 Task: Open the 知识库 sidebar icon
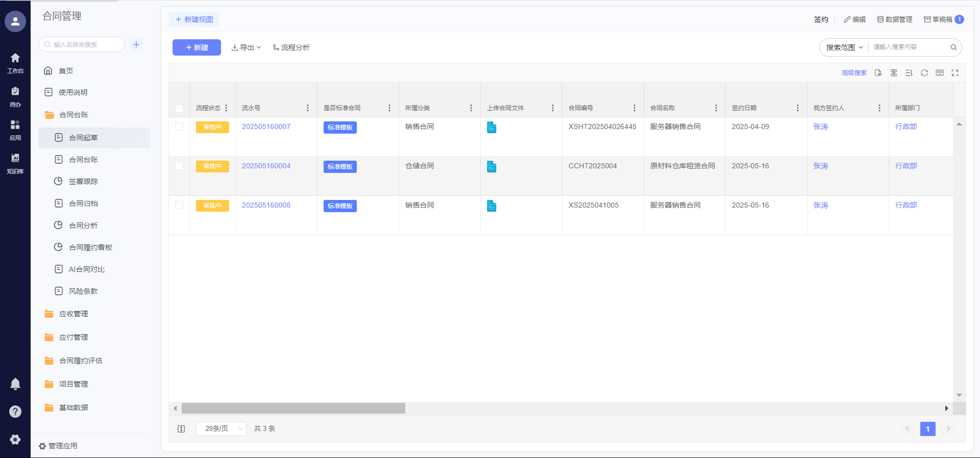(15, 163)
